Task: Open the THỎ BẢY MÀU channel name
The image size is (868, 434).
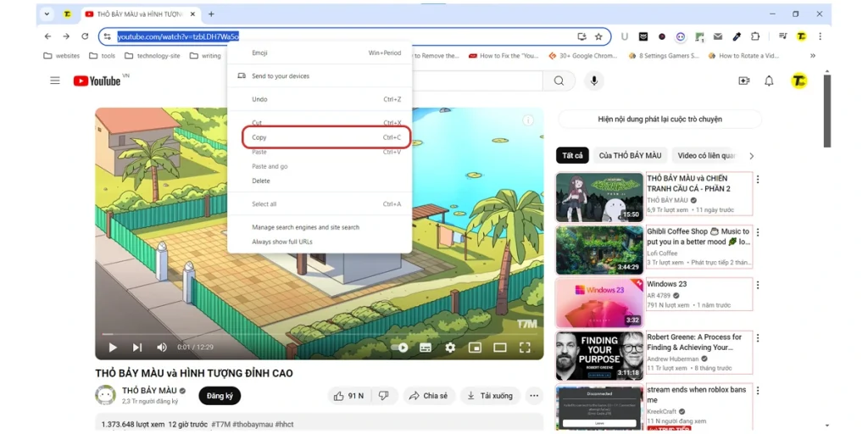Action: click(x=149, y=390)
